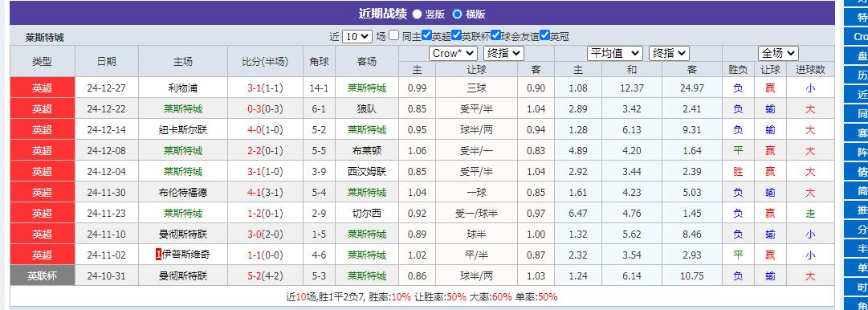This screenshot has height=310, width=868.
Task: Open the 平均值 dropdown
Action: pos(614,53)
